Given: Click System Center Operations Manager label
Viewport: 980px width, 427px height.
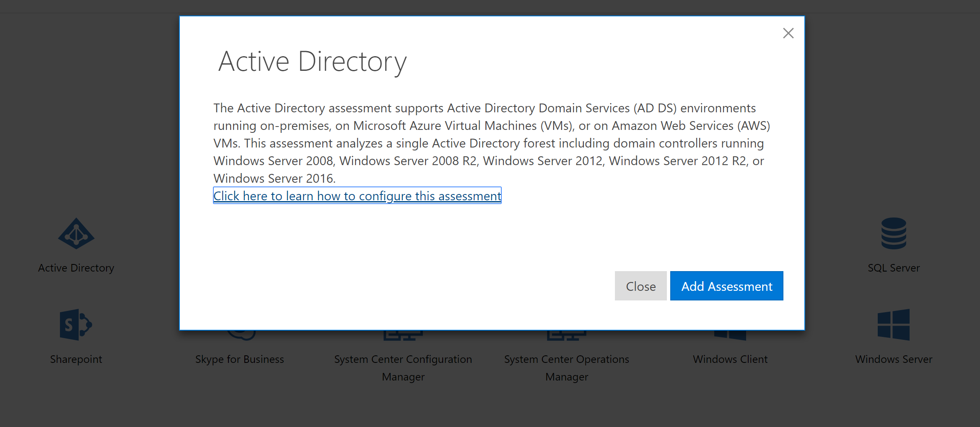Looking at the screenshot, I should (567, 368).
